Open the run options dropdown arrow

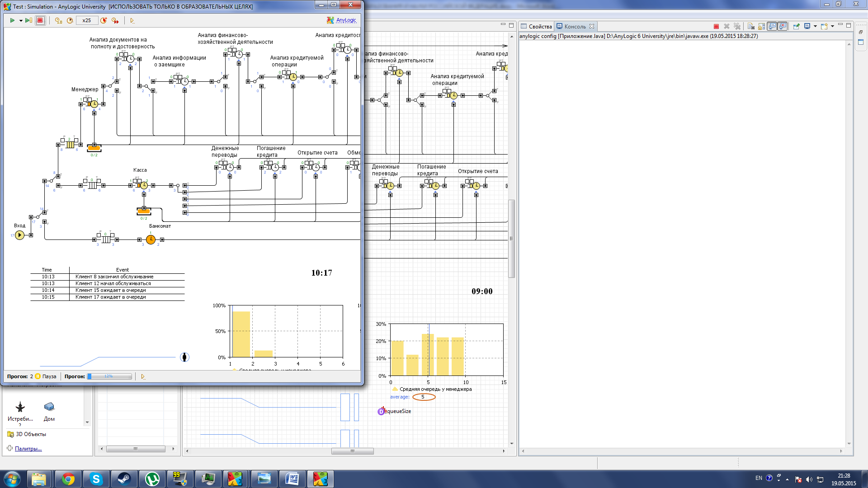21,20
